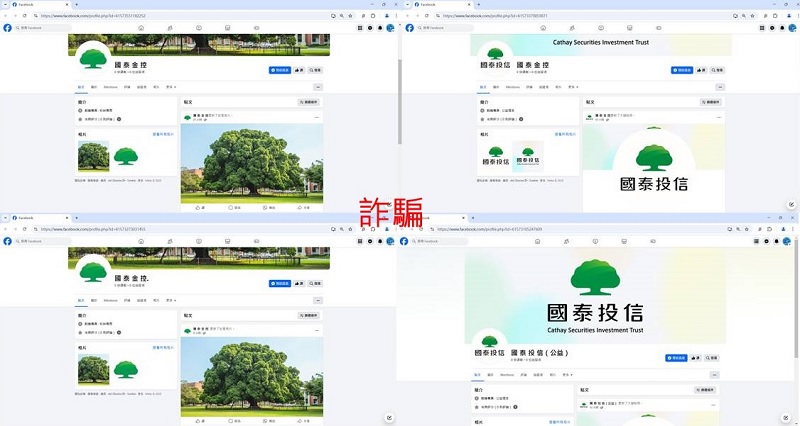
Task: Open big tree photo thumbnail on top-left 國泰金控 page
Action: 93,156
